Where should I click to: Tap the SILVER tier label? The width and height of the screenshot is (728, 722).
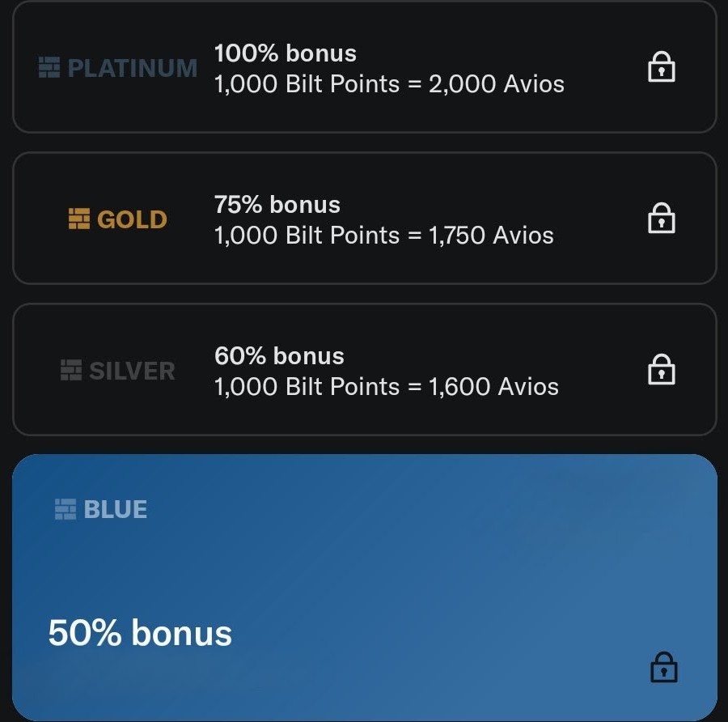coord(132,371)
